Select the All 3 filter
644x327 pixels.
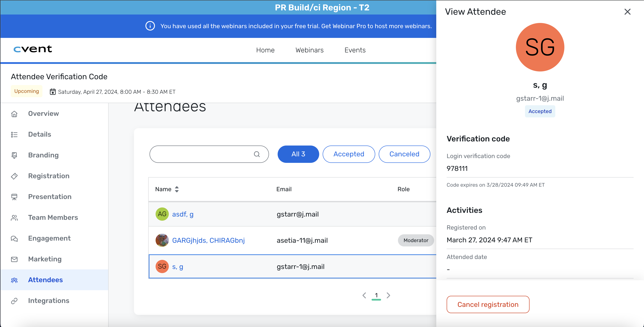pyautogui.click(x=298, y=154)
